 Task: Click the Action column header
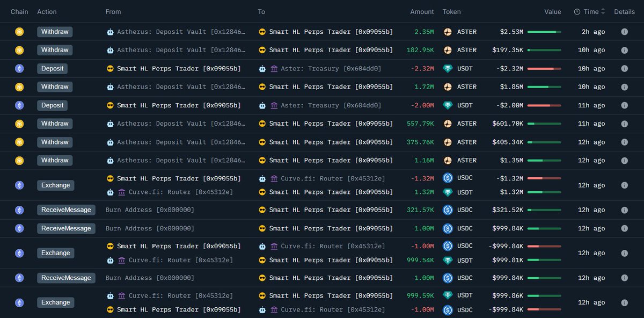pos(47,11)
